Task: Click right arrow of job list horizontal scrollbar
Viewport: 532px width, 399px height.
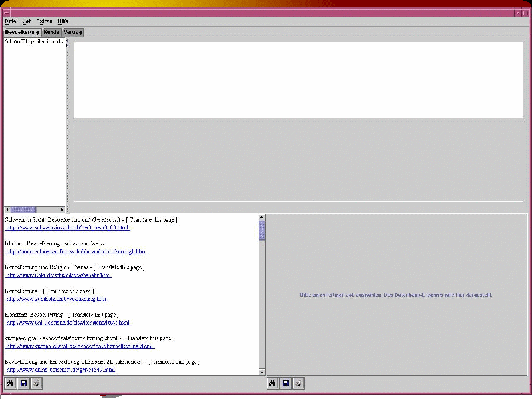Action: [x=63, y=209]
